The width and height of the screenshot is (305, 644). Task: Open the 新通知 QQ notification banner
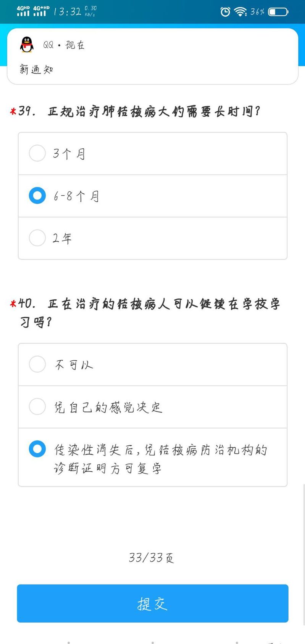click(x=152, y=57)
